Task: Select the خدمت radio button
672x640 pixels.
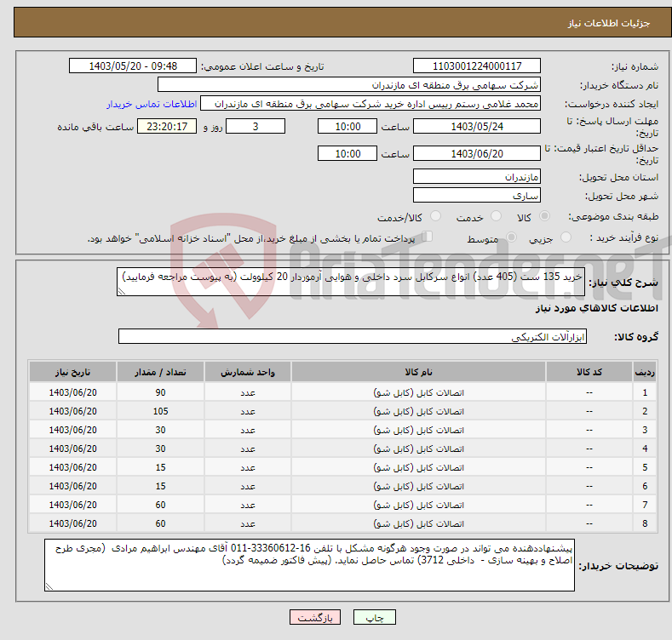Action: pos(496,216)
